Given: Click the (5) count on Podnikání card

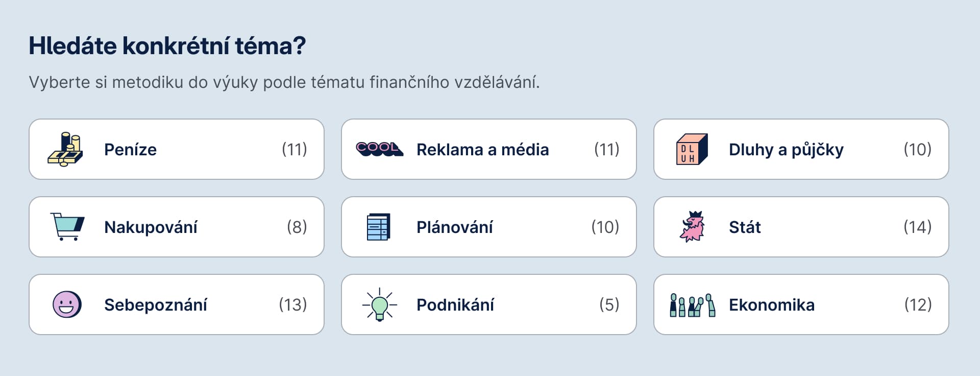Looking at the screenshot, I should click(609, 304).
